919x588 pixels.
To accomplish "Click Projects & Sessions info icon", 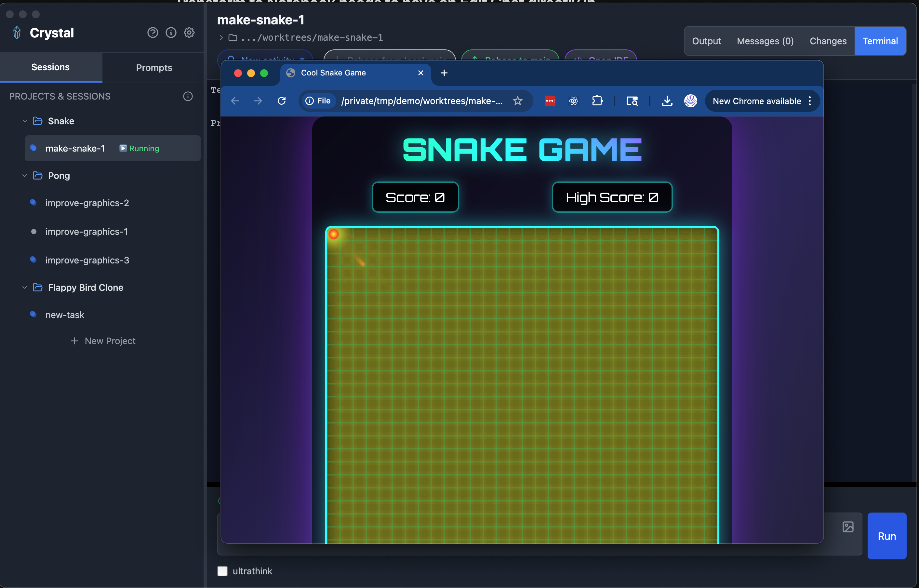I will 187,96.
